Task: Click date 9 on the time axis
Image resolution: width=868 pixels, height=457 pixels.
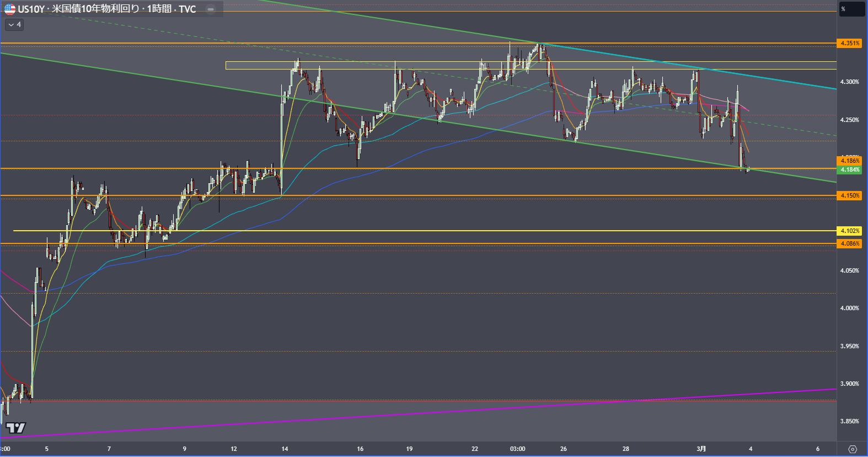Action: point(184,449)
